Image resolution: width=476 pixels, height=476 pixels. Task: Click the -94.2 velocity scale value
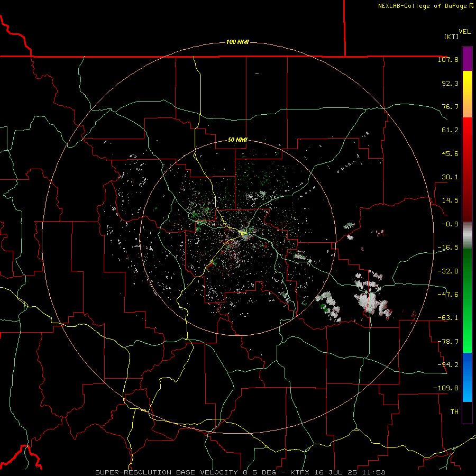(x=448, y=364)
